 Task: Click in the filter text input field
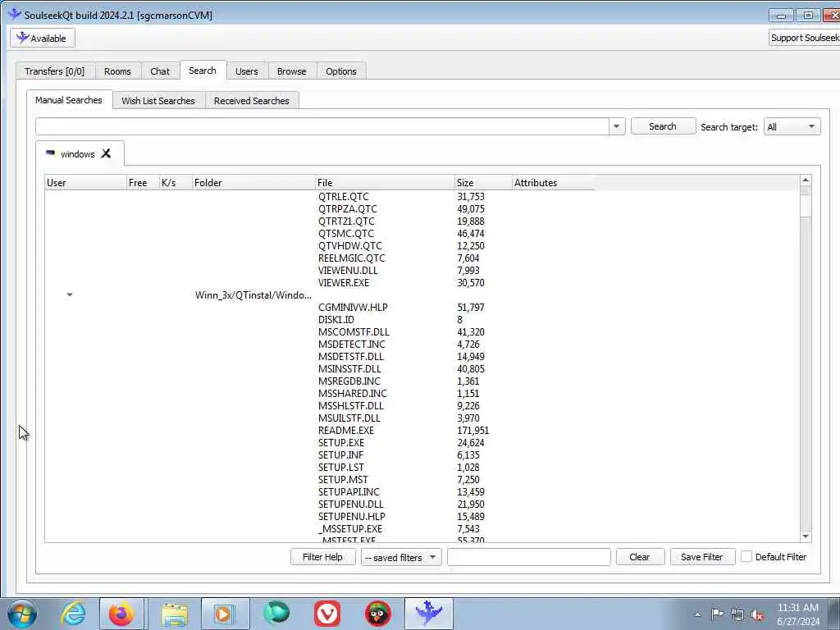[529, 557]
